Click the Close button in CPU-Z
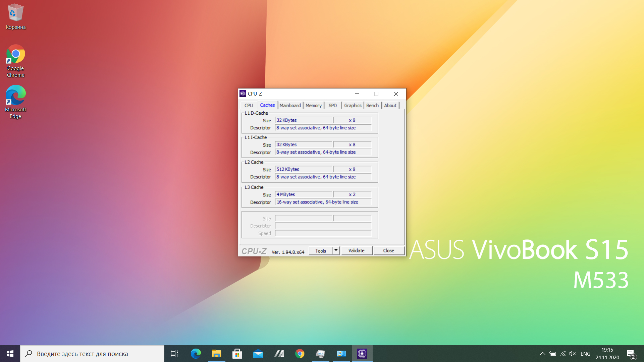 click(389, 250)
